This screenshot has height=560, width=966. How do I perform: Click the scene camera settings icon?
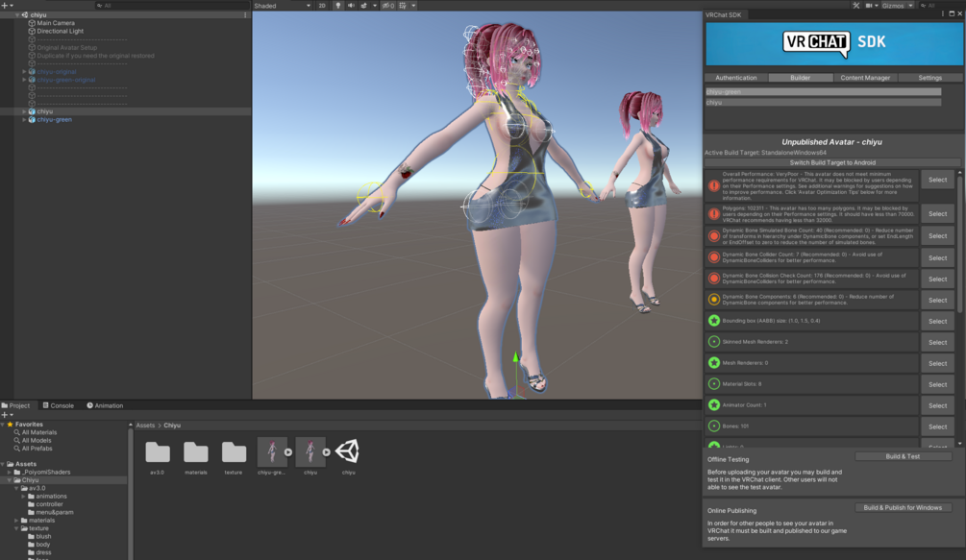tap(870, 6)
